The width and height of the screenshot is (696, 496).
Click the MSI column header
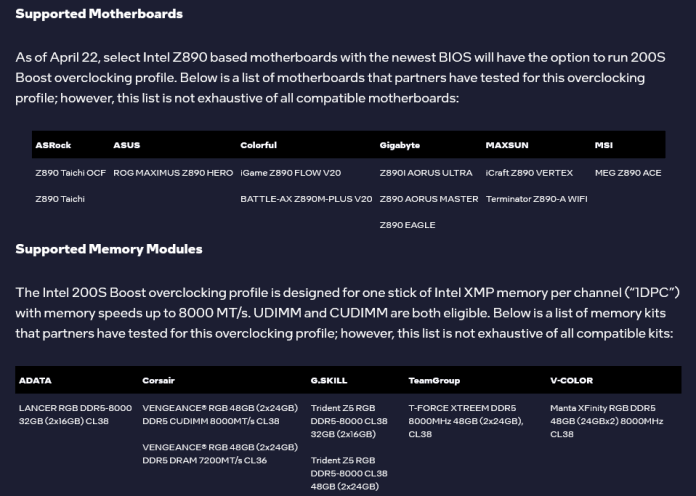point(604,145)
